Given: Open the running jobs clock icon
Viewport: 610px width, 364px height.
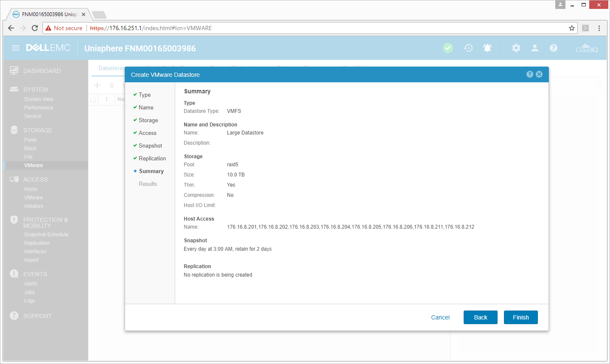Looking at the screenshot, I should coord(468,48).
